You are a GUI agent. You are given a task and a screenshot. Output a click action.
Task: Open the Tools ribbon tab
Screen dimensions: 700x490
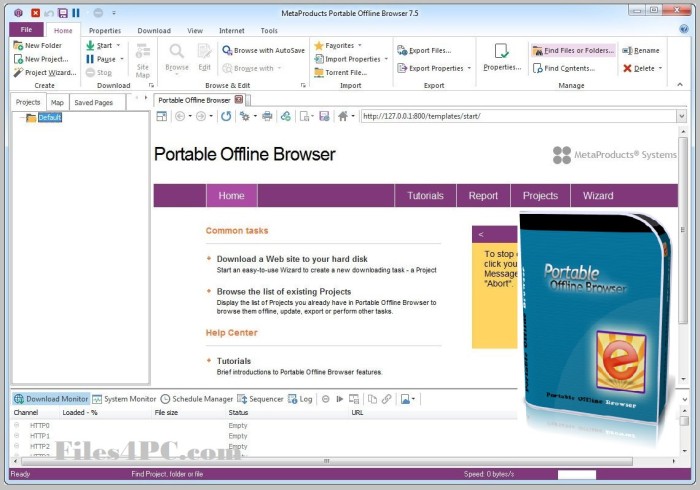coord(269,31)
